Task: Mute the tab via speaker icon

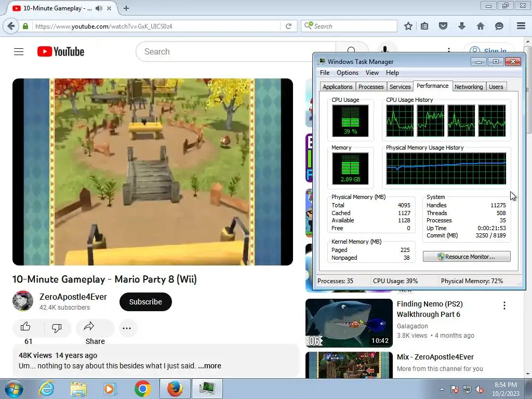Action: 99,8
